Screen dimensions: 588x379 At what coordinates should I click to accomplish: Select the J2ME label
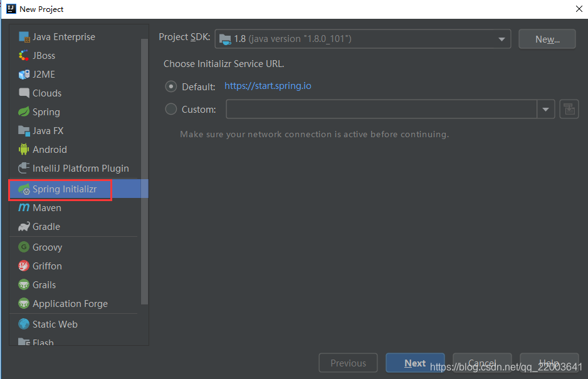tap(44, 74)
